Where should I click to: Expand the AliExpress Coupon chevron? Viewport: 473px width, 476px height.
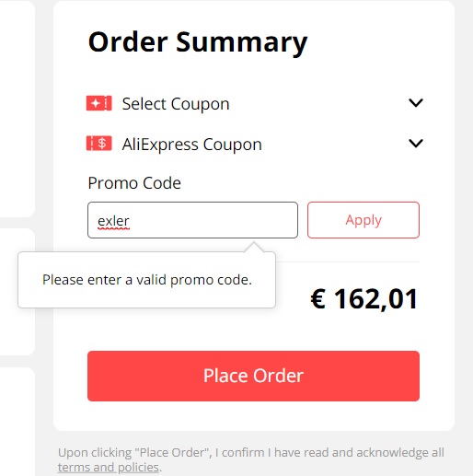pyautogui.click(x=416, y=144)
